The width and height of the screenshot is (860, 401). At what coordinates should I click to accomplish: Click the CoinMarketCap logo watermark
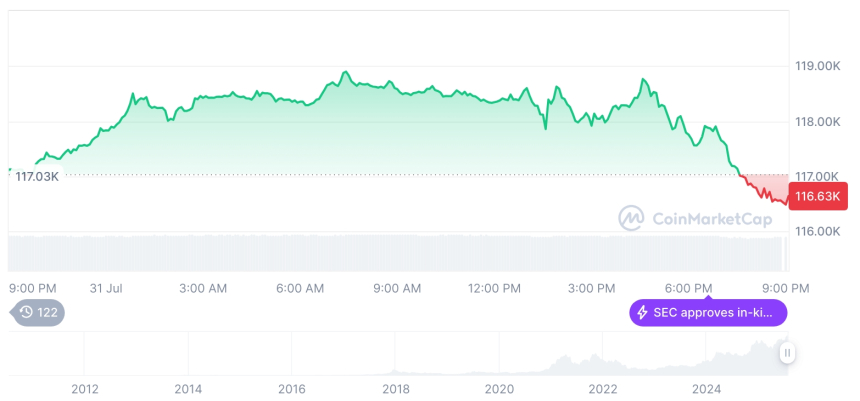[631, 218]
